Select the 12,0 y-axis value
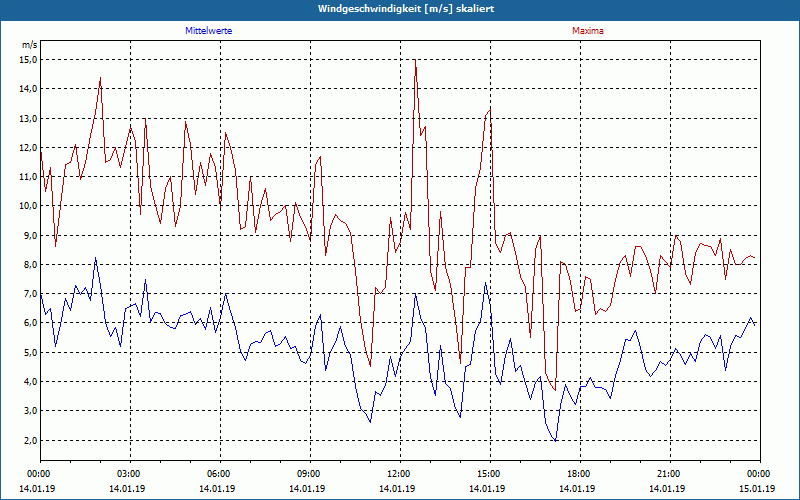 pos(29,147)
